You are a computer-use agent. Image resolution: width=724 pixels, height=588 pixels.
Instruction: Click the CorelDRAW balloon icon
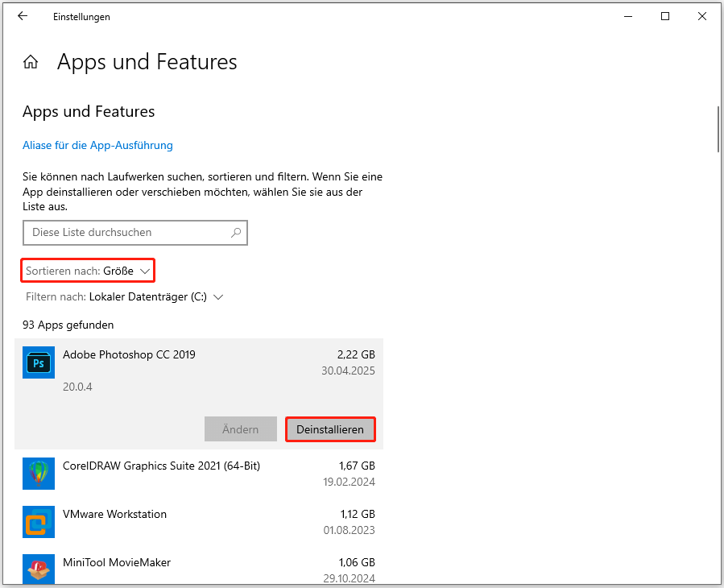coord(39,474)
